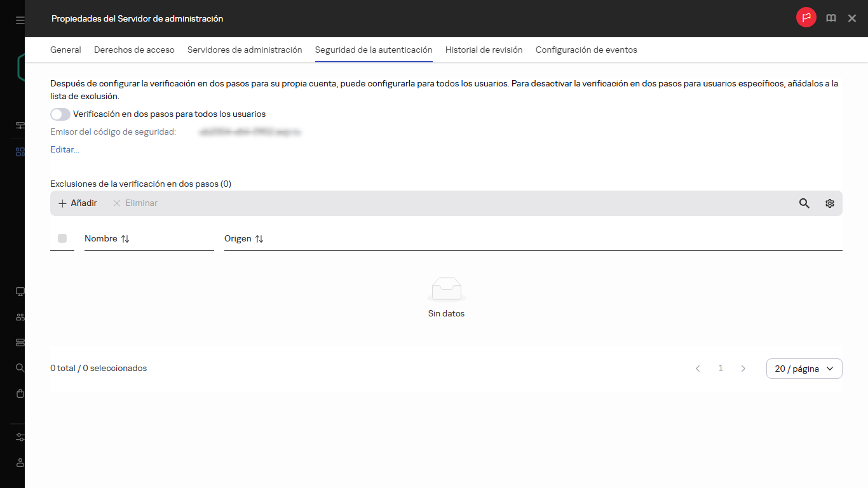The image size is (868, 488).
Task: Go to previous page arrow
Action: [x=698, y=369]
